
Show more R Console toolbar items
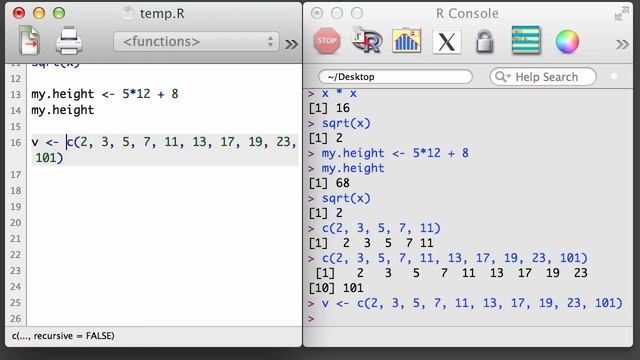pos(622,44)
